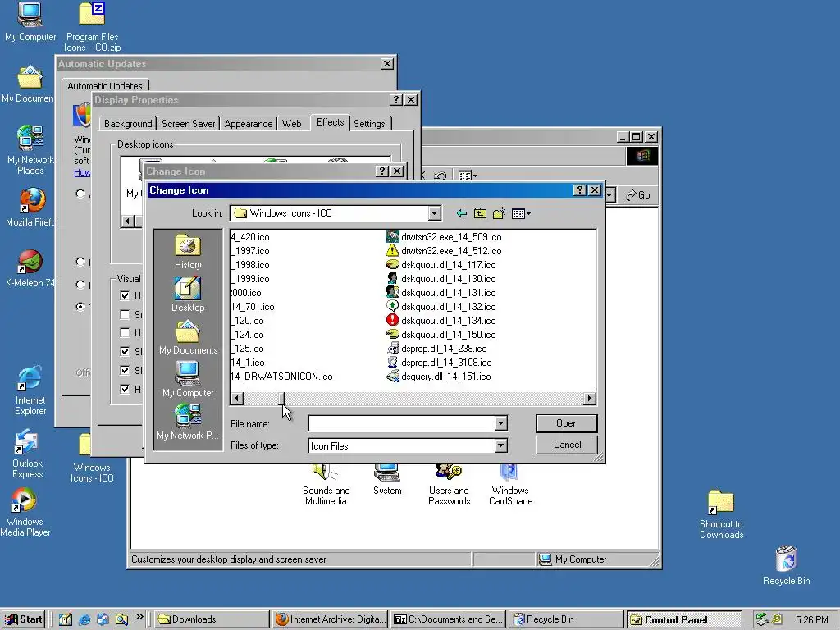Image resolution: width=840 pixels, height=630 pixels.
Task: Open the Web tab
Action: coord(291,124)
